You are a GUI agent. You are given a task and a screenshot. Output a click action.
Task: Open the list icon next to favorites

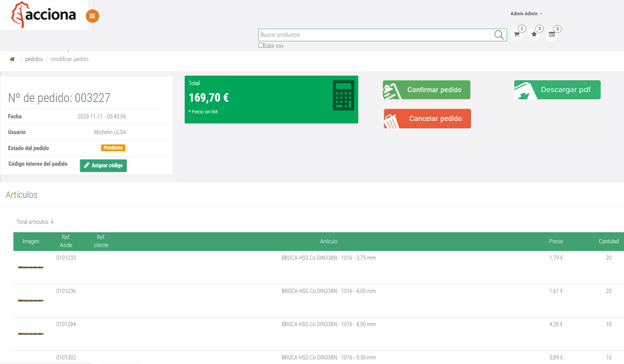point(552,34)
